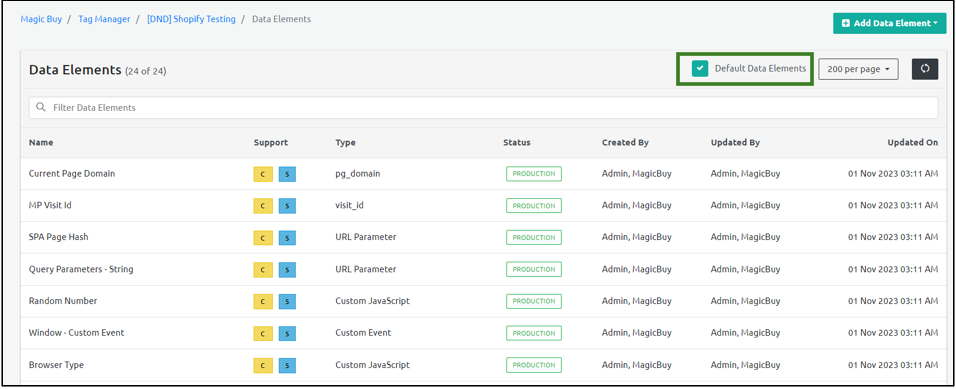
Task: Open the 200 per page dropdown
Action: [x=858, y=69]
